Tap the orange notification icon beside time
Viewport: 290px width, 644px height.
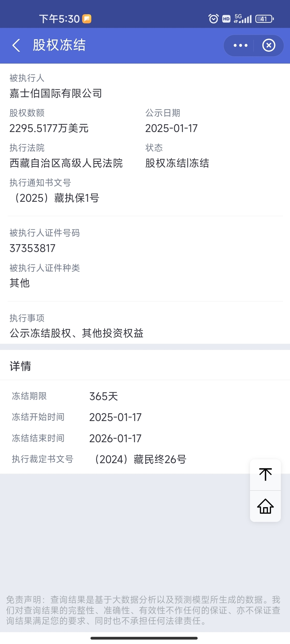(87, 19)
